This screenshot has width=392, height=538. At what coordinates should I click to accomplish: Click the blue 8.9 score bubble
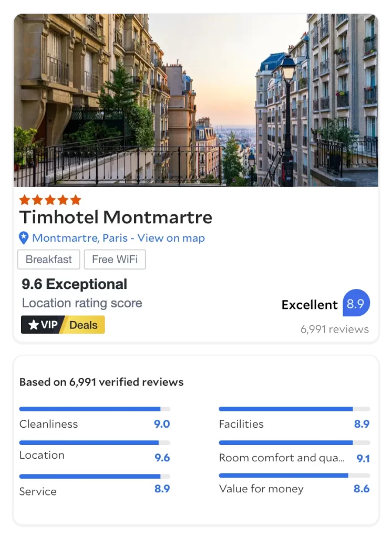(x=356, y=304)
